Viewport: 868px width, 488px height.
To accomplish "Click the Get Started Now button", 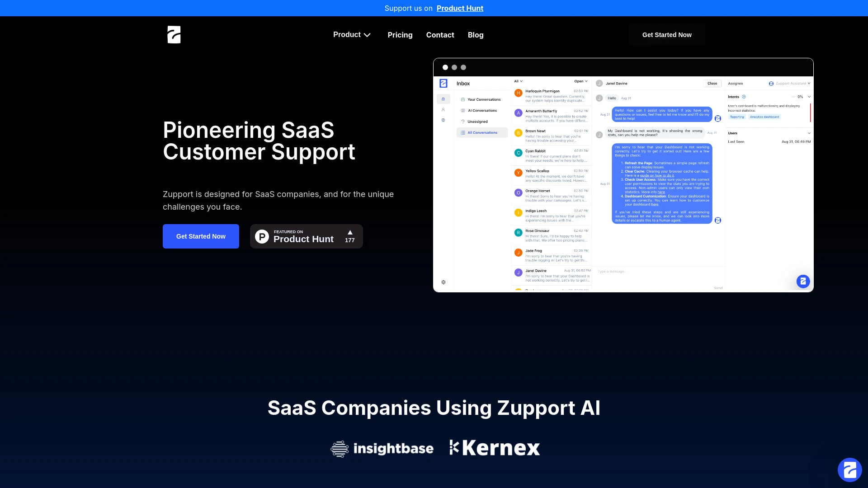I will (x=201, y=236).
